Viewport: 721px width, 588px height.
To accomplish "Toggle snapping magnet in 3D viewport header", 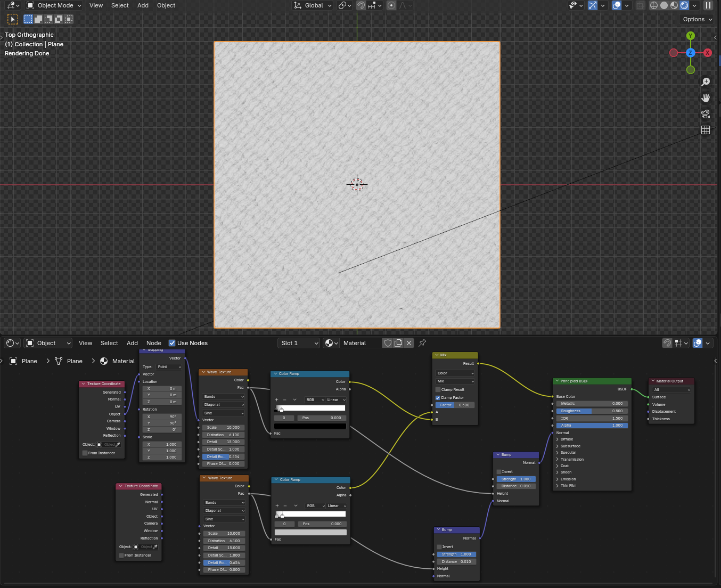I will (361, 5).
